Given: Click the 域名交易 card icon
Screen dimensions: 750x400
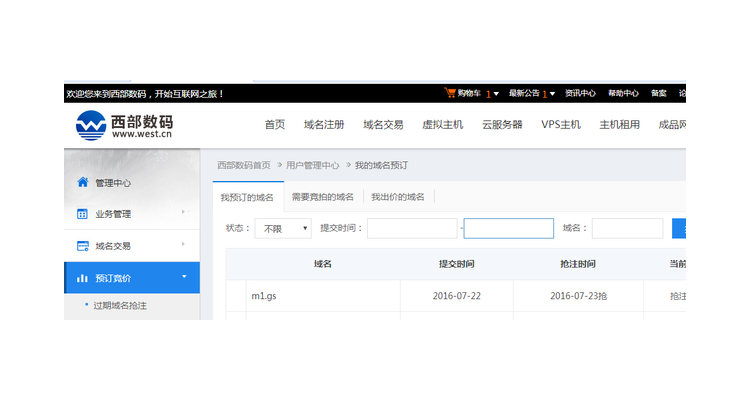Looking at the screenshot, I should tap(83, 246).
